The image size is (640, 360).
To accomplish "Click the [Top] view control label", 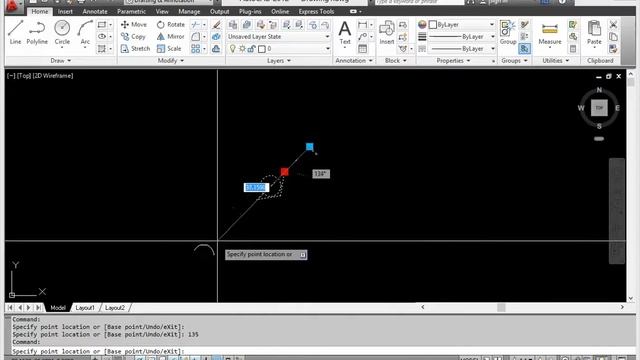I will (24, 76).
